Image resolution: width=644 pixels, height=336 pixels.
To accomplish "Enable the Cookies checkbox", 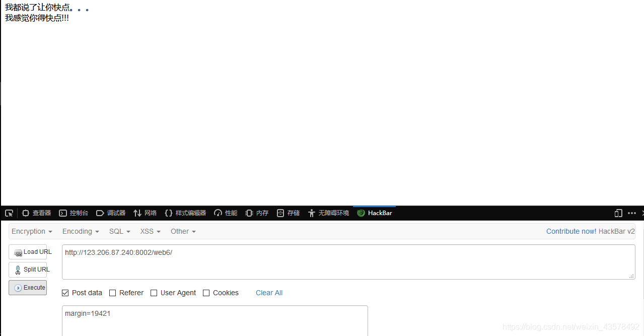I will click(206, 293).
